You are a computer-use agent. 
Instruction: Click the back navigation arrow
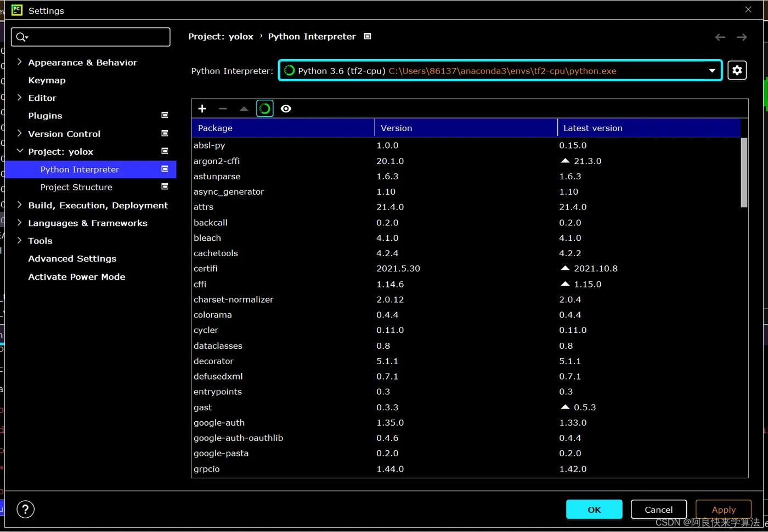coord(720,37)
